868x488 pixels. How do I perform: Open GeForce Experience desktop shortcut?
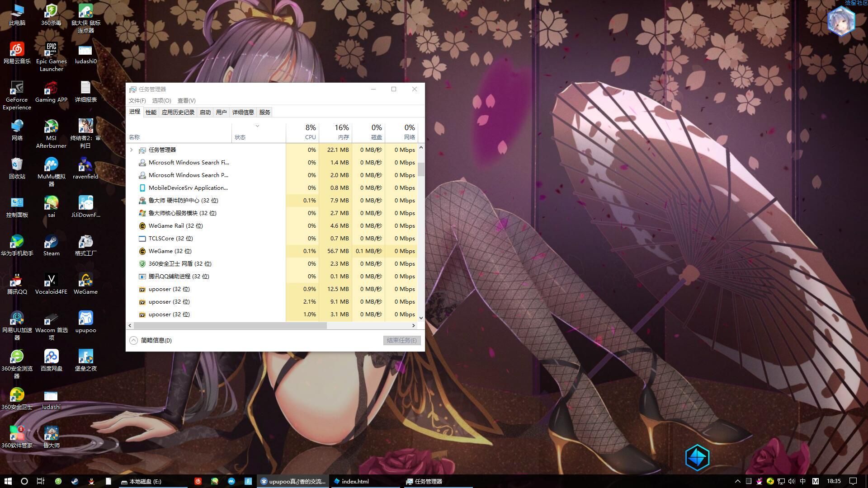(x=17, y=95)
